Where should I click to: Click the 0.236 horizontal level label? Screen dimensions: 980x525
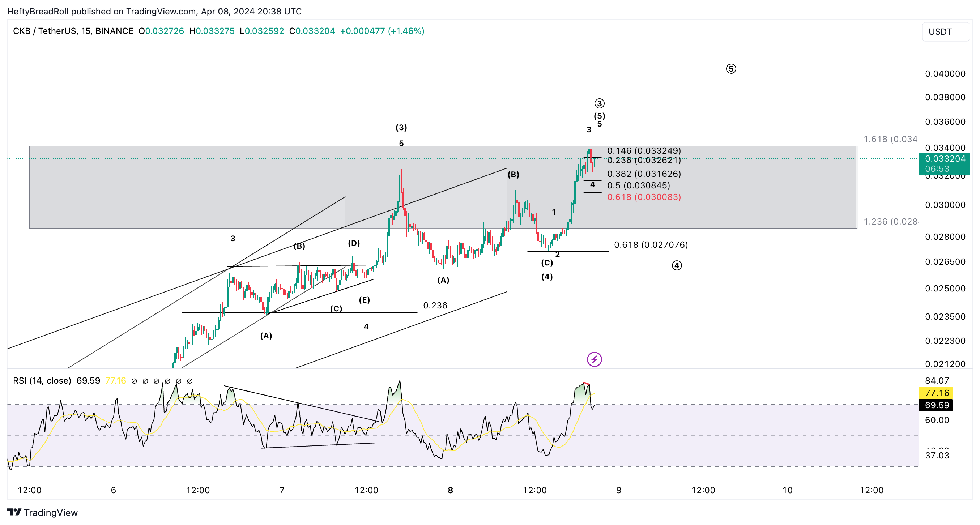[435, 306]
